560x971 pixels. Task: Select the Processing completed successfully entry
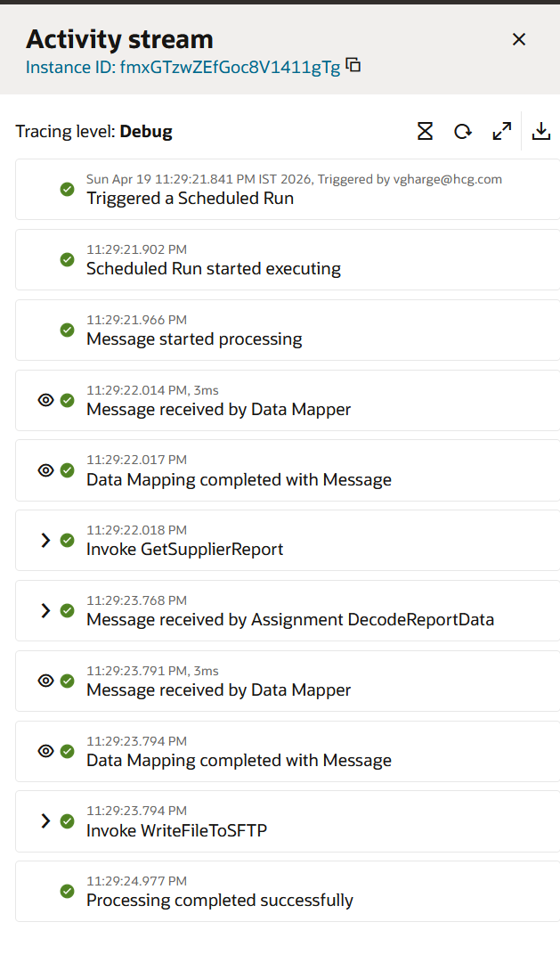[x=288, y=891]
